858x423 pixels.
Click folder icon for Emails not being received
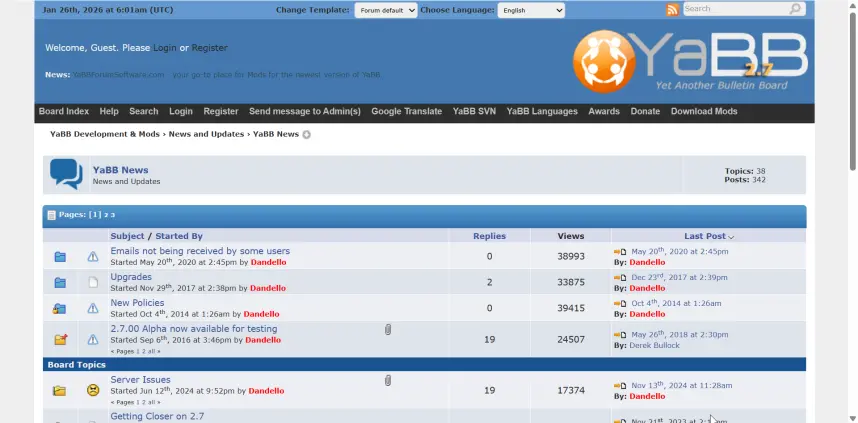(60, 257)
